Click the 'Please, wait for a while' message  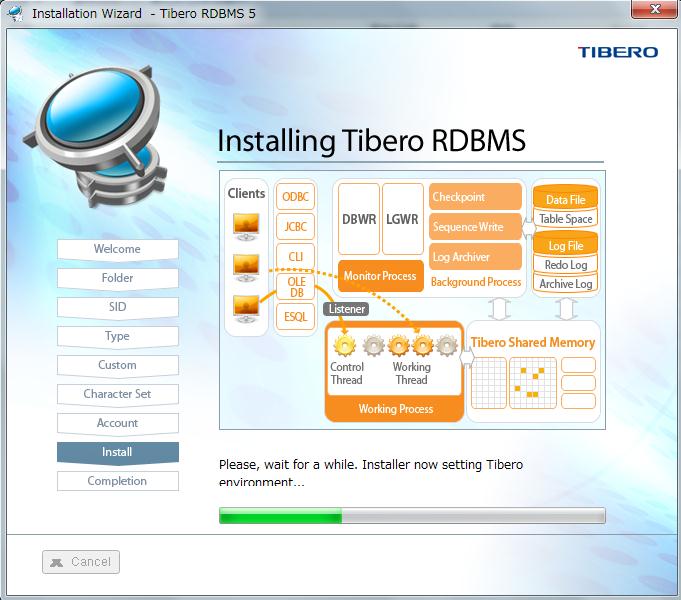click(371, 473)
